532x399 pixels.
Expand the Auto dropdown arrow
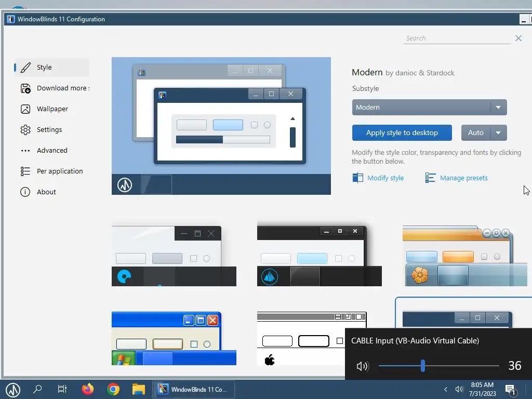coord(498,132)
